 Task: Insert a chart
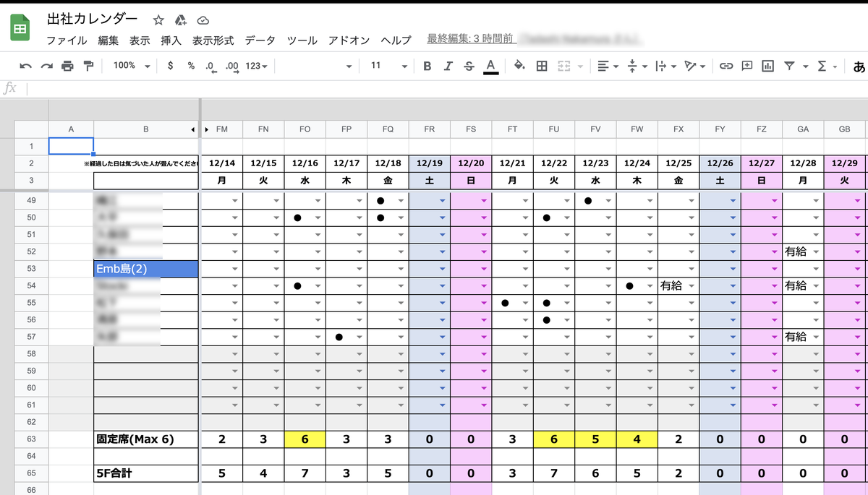point(769,66)
